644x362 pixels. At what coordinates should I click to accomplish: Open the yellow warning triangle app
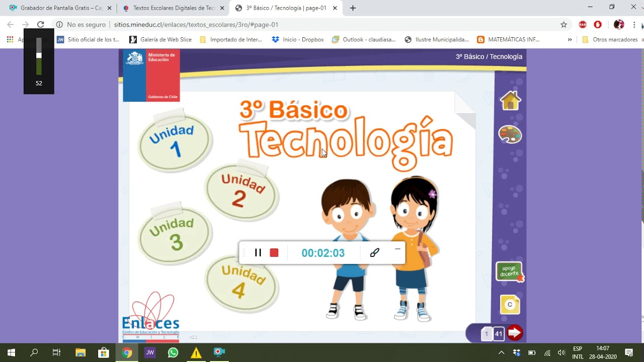click(x=196, y=352)
